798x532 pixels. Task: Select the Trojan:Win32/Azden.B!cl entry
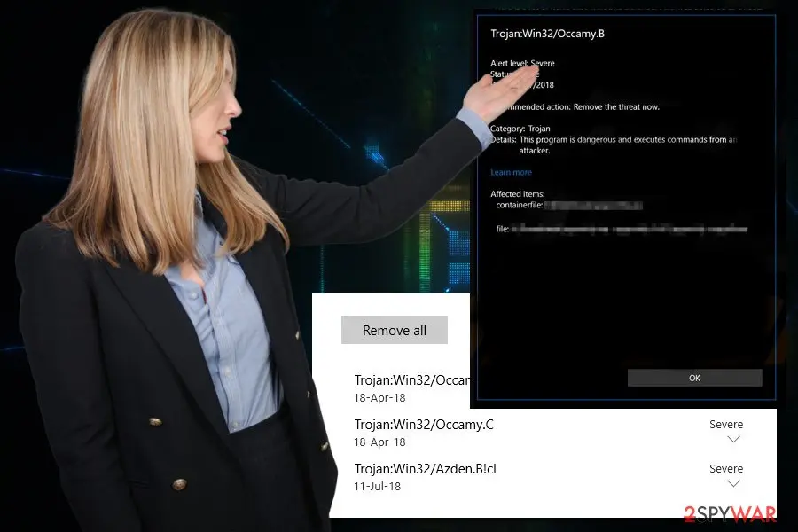[425, 469]
